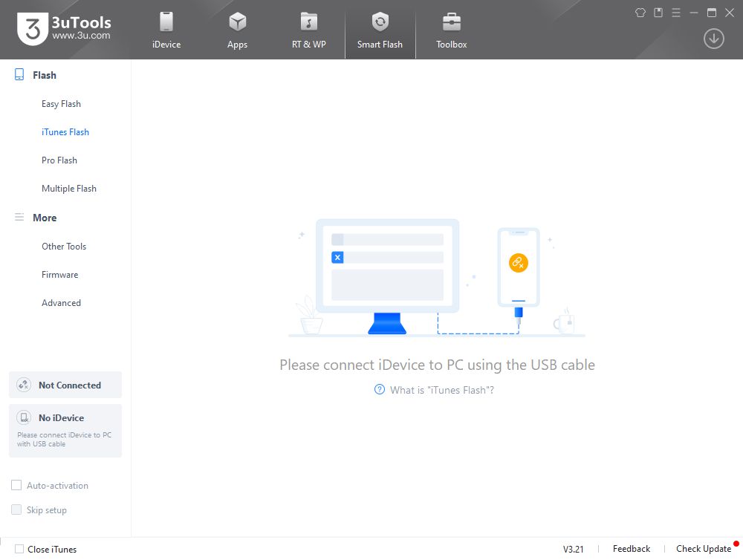Click the Flash phone icon in sidebar
The width and height of the screenshot is (743, 560).
coord(19,74)
